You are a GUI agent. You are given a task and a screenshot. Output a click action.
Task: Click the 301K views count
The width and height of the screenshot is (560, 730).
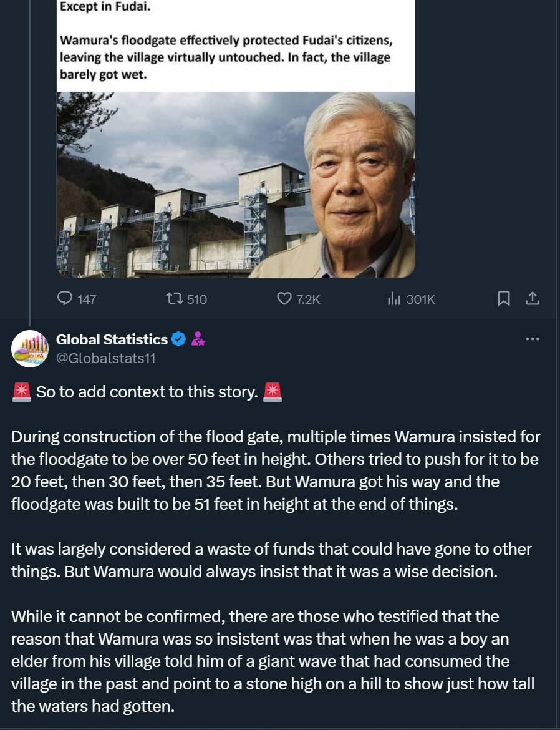pyautogui.click(x=420, y=299)
